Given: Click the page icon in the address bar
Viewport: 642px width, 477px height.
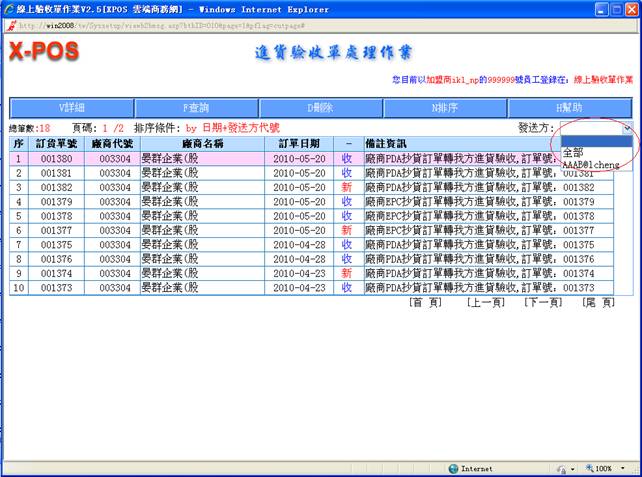Looking at the screenshot, I should click(11, 25).
